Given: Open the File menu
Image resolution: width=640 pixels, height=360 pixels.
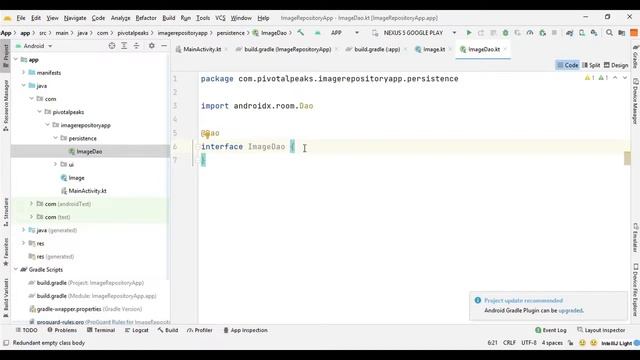Looking at the screenshot, I should (x=21, y=18).
